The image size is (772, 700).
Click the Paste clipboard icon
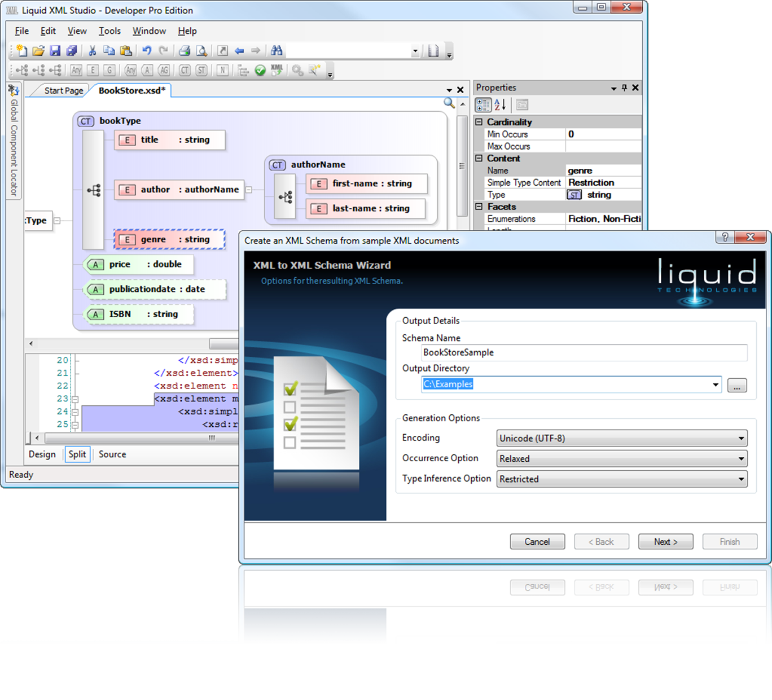click(x=126, y=51)
